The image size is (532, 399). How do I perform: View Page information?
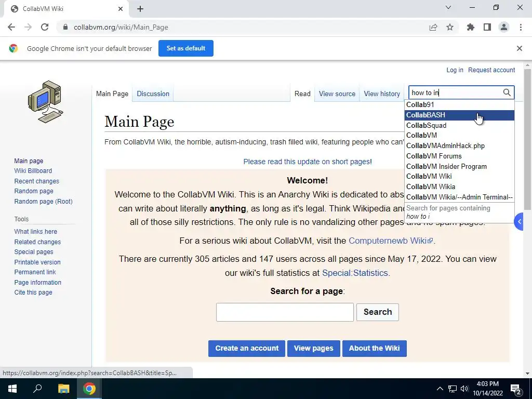click(x=37, y=282)
